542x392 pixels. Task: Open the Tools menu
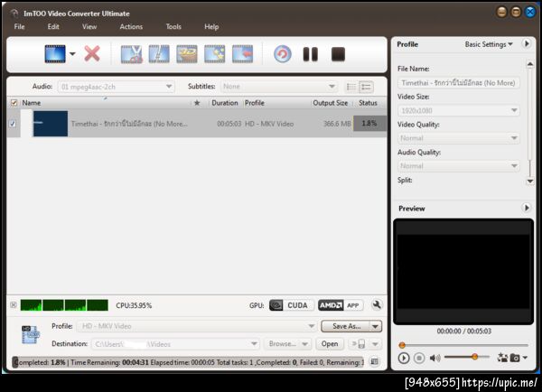pyautogui.click(x=173, y=26)
